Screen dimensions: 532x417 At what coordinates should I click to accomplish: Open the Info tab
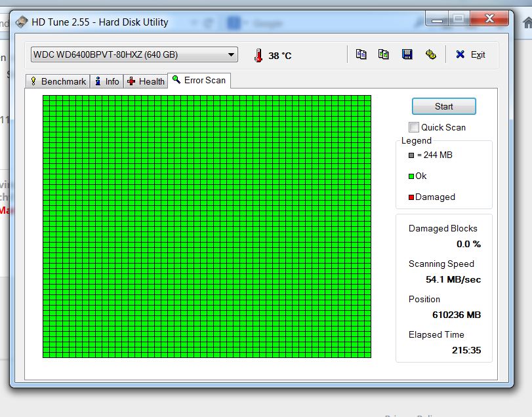[106, 81]
